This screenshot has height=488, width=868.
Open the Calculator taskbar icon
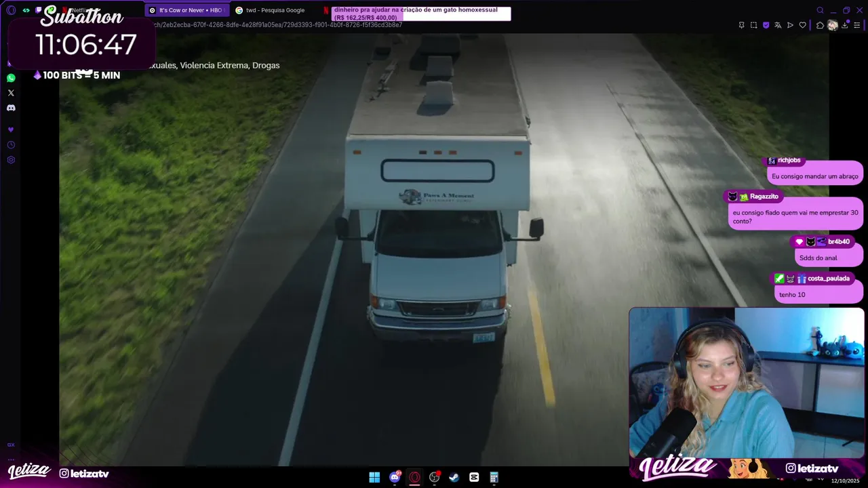[494, 477]
